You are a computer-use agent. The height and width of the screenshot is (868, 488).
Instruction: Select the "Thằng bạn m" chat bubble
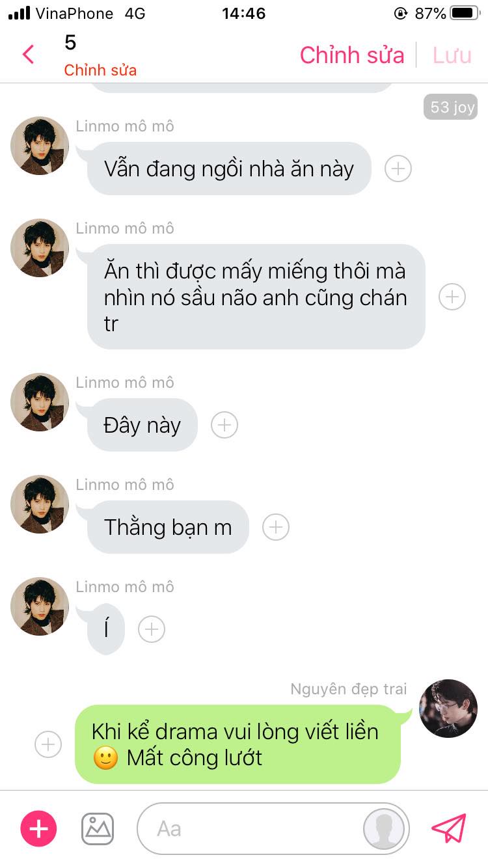pyautogui.click(x=168, y=527)
